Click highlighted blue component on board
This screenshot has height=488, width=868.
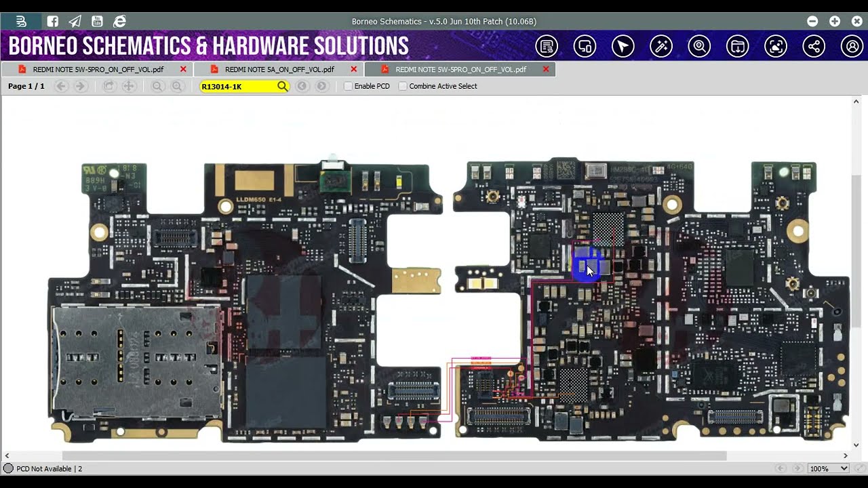(x=588, y=264)
